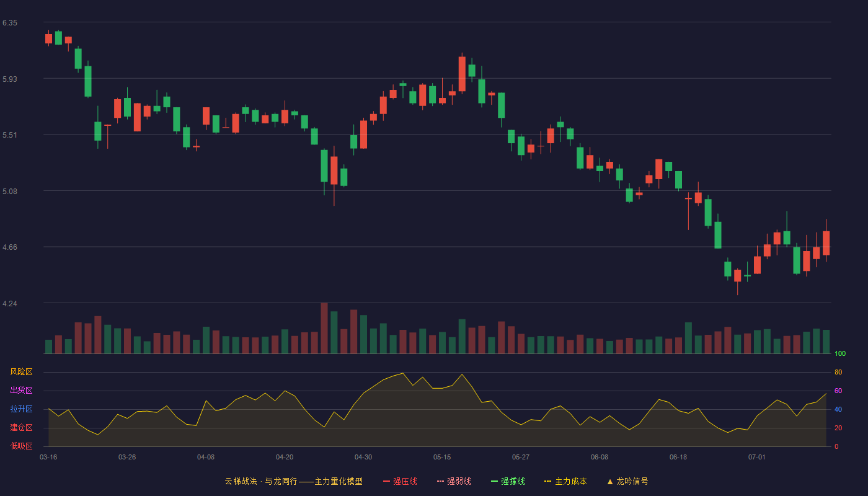Viewport: 868px width, 496px height.
Task: Click the 5.08 price axis label
Action: 10,192
